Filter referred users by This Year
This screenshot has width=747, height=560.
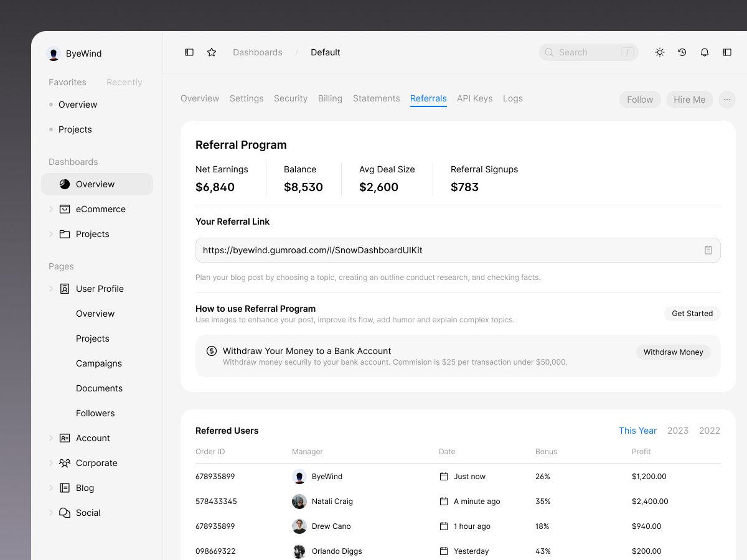click(x=637, y=431)
